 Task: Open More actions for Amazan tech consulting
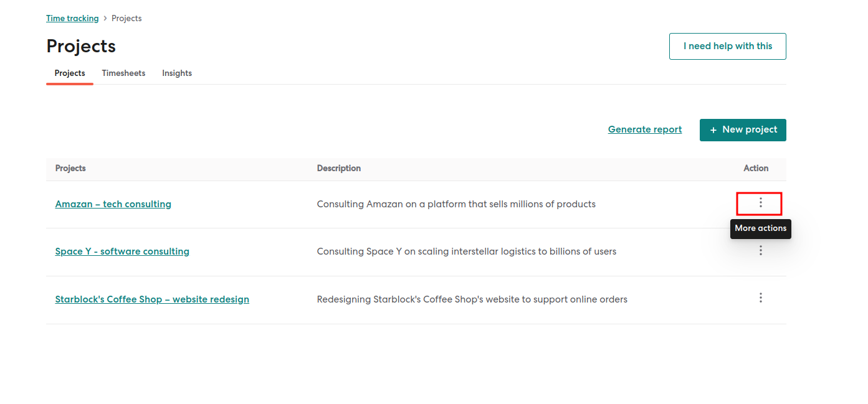click(760, 203)
